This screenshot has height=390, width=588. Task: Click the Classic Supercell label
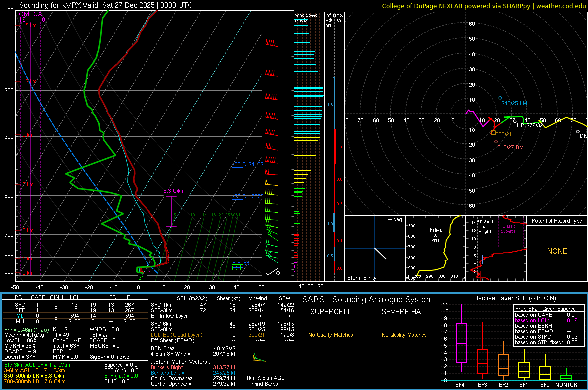coord(509,229)
